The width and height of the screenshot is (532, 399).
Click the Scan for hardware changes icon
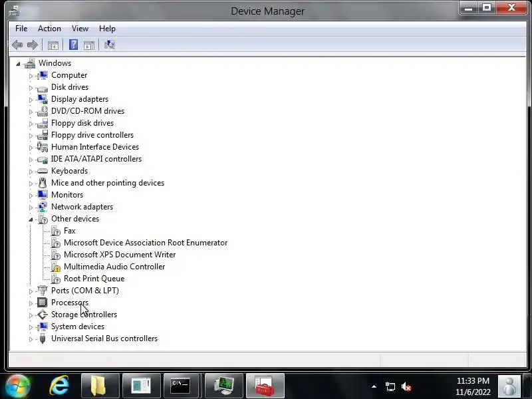[109, 45]
